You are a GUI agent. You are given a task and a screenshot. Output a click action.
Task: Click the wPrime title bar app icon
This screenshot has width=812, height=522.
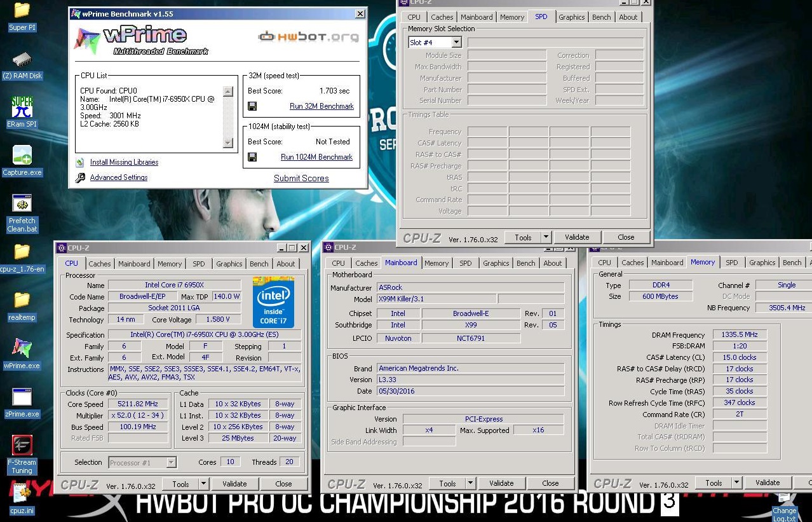coord(76,13)
